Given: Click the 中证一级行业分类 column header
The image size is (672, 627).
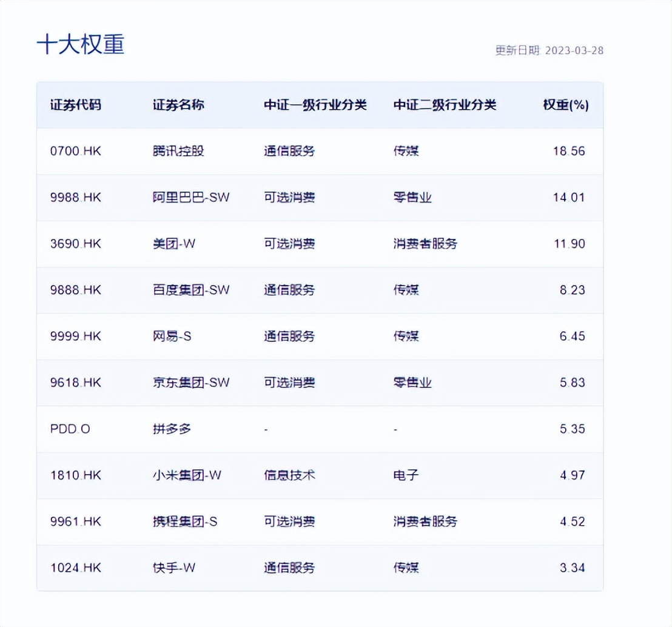Looking at the screenshot, I should click(314, 105).
